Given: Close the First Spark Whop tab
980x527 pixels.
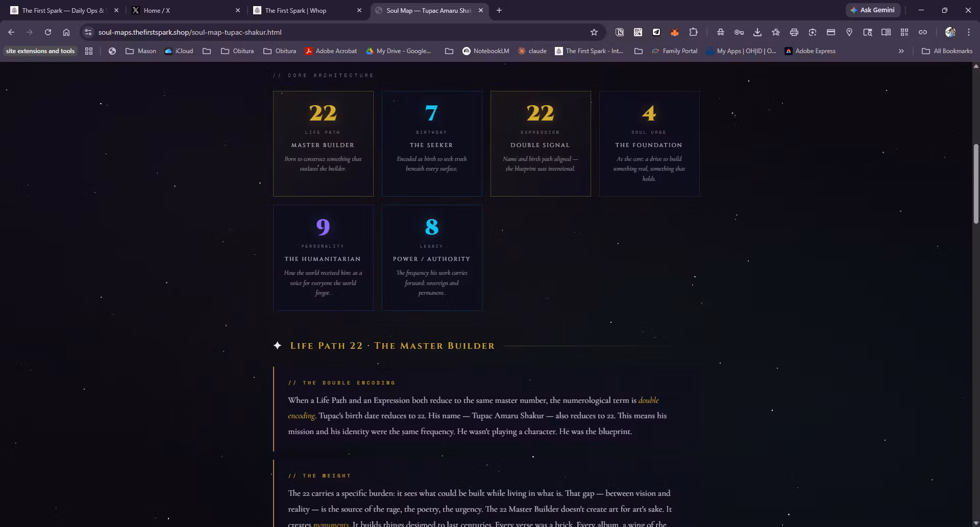Looking at the screenshot, I should [x=359, y=10].
